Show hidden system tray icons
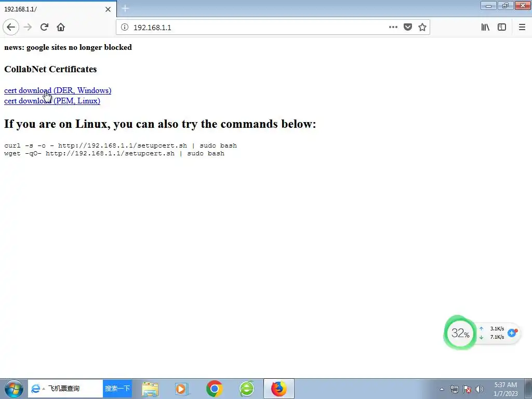532x399 pixels. pyautogui.click(x=442, y=389)
